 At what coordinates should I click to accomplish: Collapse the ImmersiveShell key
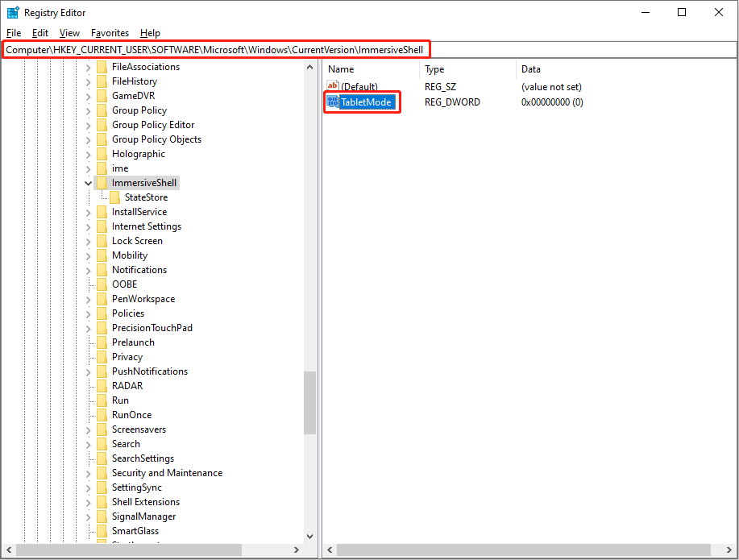pos(88,182)
